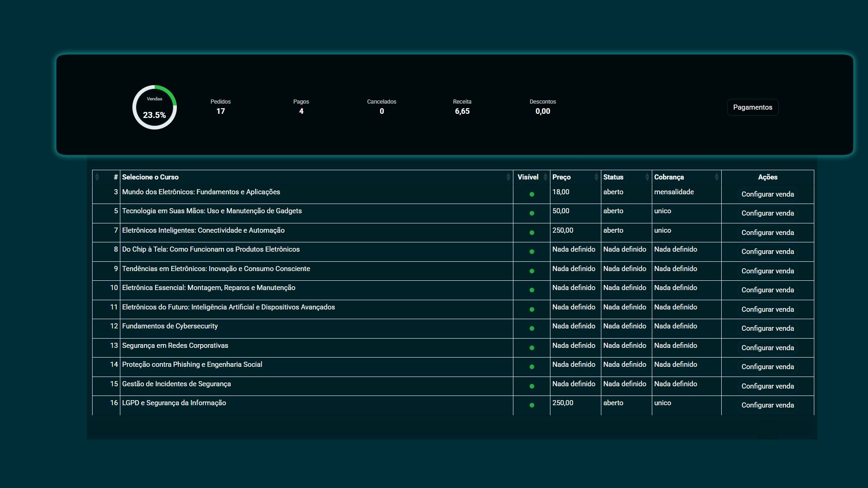The width and height of the screenshot is (868, 488).
Task: Click green dot for Segurança em Redes Corporativas
Action: [532, 348]
